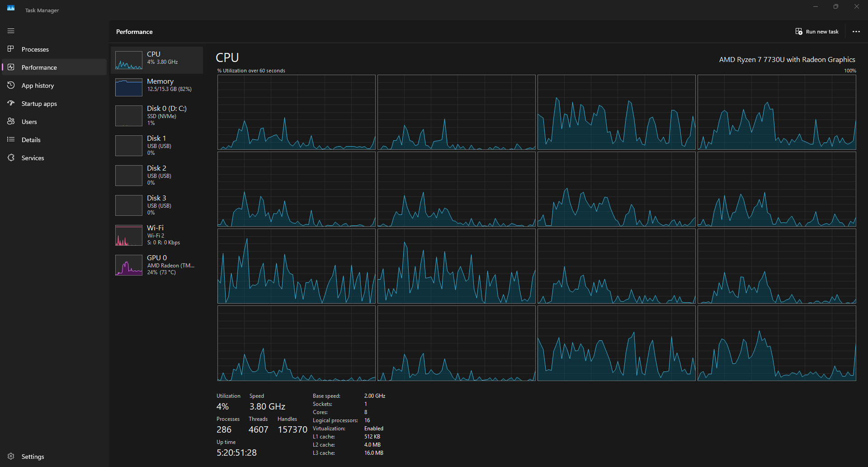
Task: Open the Services page
Action: tap(54, 157)
